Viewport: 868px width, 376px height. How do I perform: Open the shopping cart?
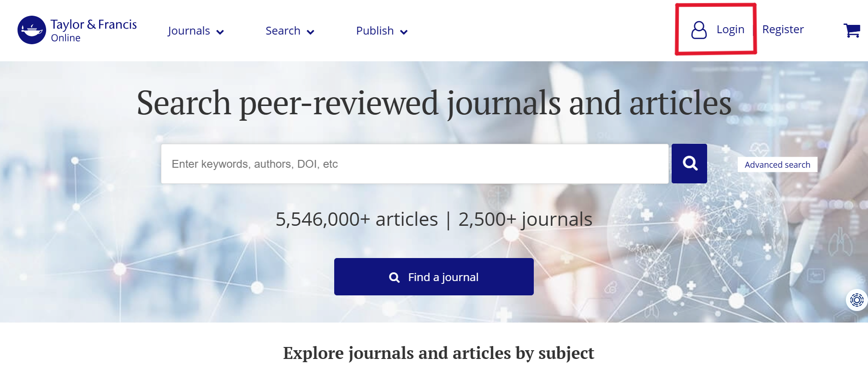pyautogui.click(x=851, y=30)
